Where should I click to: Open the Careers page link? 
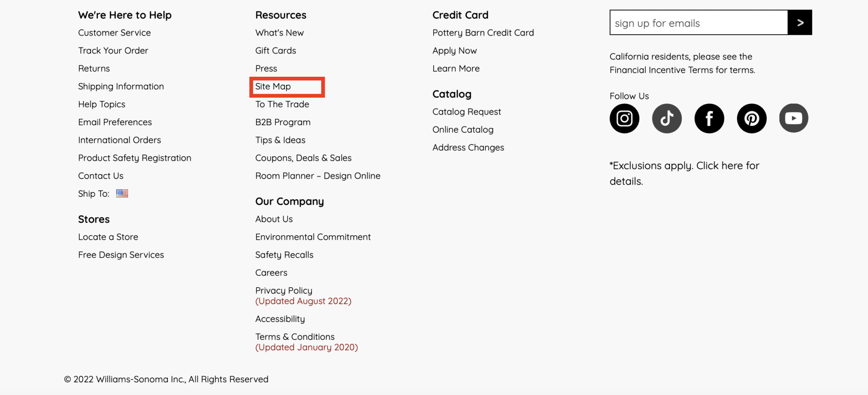tap(271, 272)
